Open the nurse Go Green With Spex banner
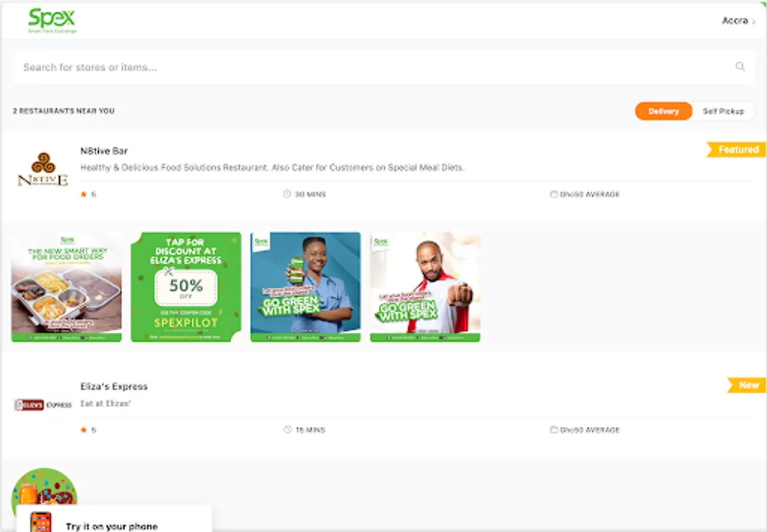This screenshot has width=767, height=532. [305, 287]
